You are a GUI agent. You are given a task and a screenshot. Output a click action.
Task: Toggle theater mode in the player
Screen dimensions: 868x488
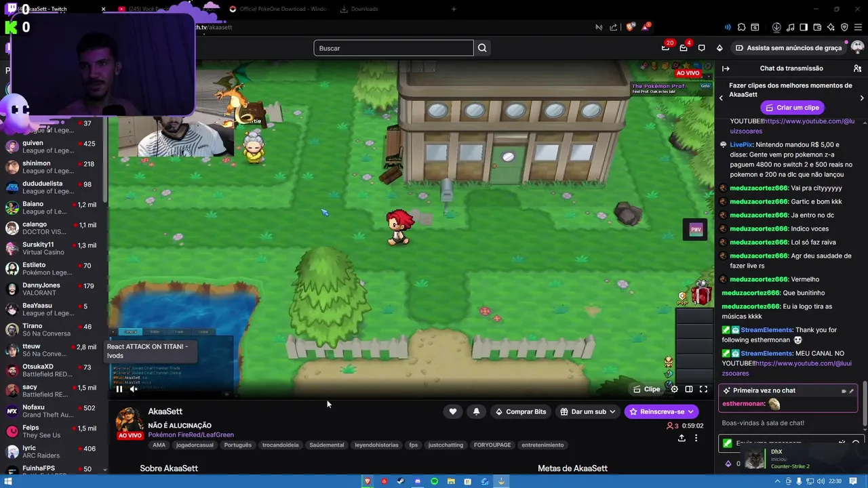(689, 389)
